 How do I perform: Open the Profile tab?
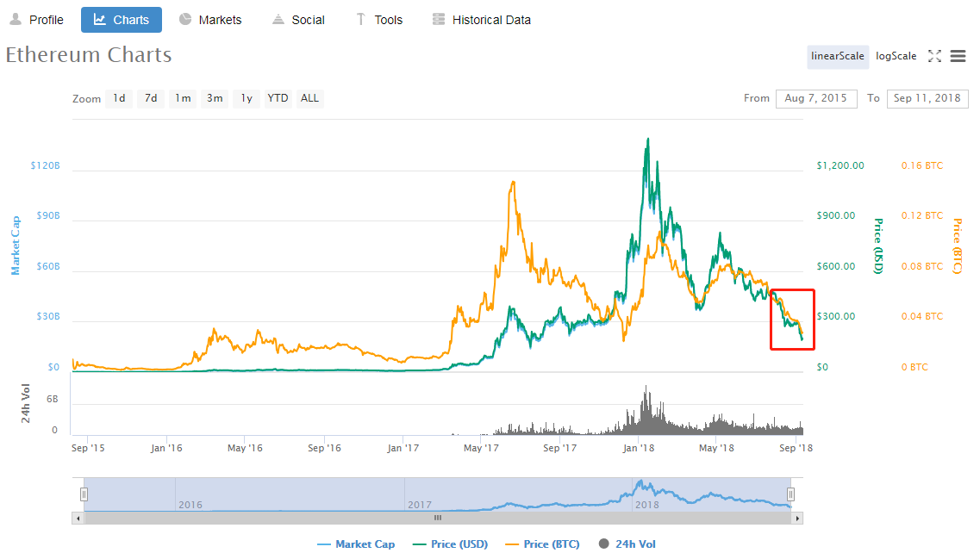click(x=36, y=20)
